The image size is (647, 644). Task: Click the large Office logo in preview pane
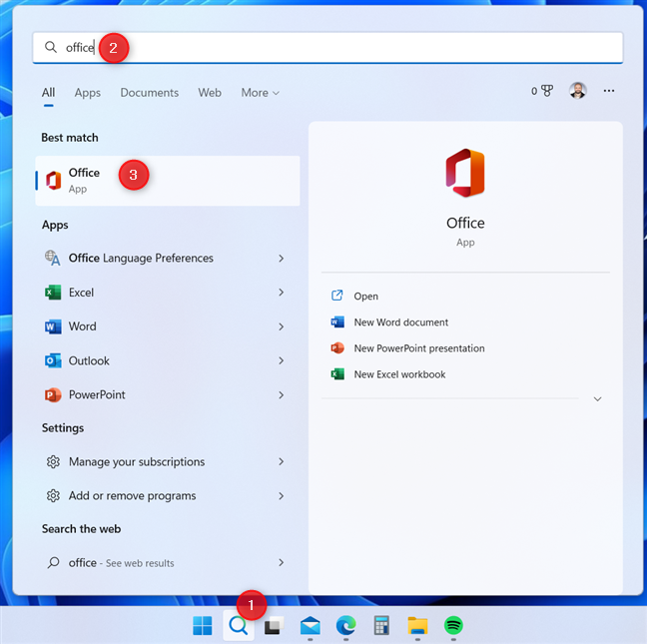[465, 173]
